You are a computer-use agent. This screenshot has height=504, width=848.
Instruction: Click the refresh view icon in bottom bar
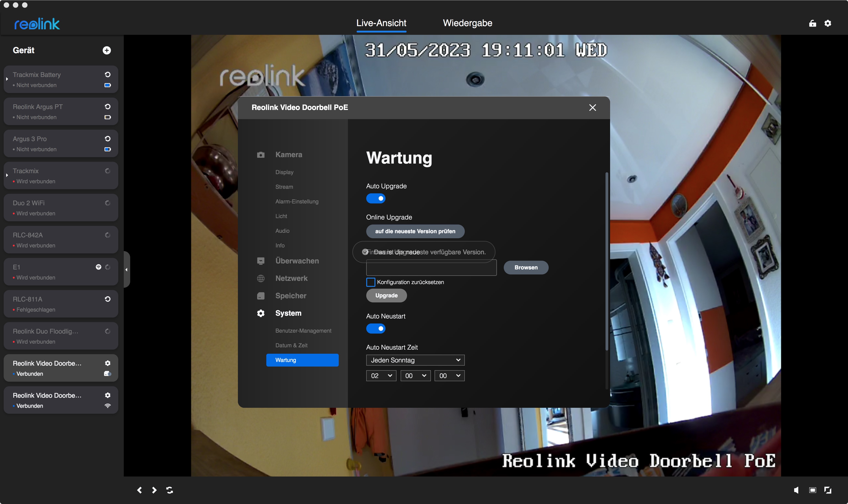(170, 490)
